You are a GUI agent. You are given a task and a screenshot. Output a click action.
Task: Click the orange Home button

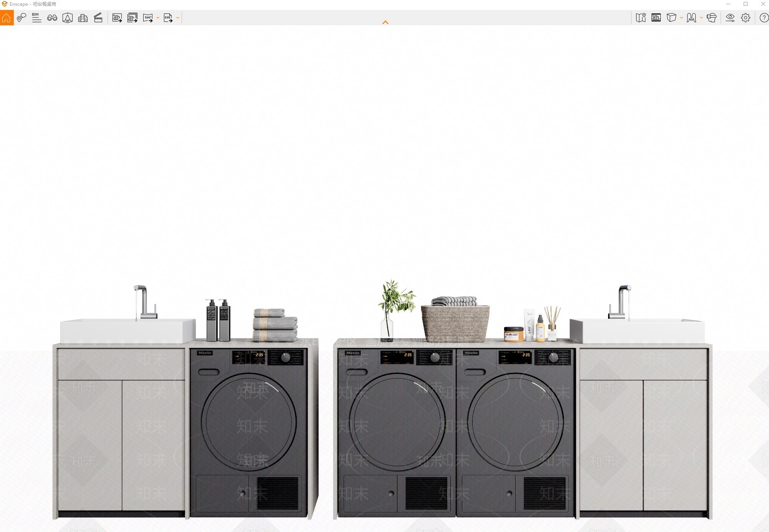pos(7,18)
